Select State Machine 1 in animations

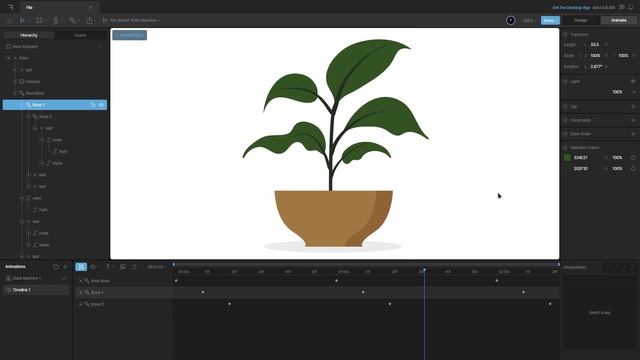[x=27, y=278]
